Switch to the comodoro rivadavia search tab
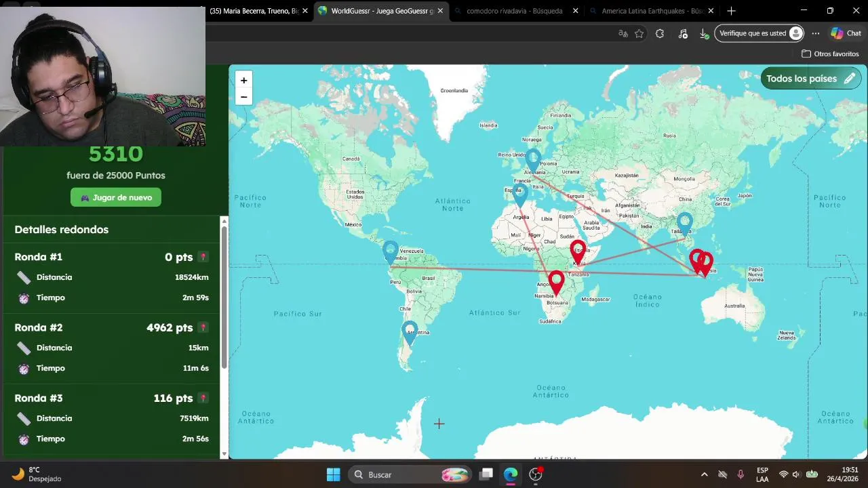Screen dimensions: 868x488 tap(514, 11)
